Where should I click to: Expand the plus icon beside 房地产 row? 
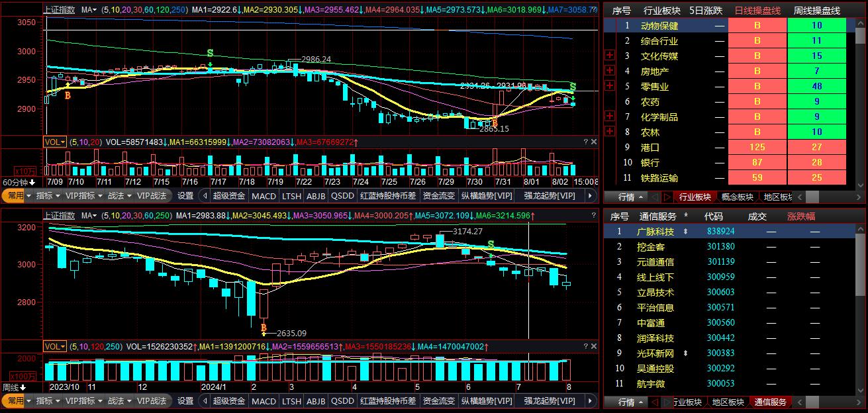tap(610, 71)
